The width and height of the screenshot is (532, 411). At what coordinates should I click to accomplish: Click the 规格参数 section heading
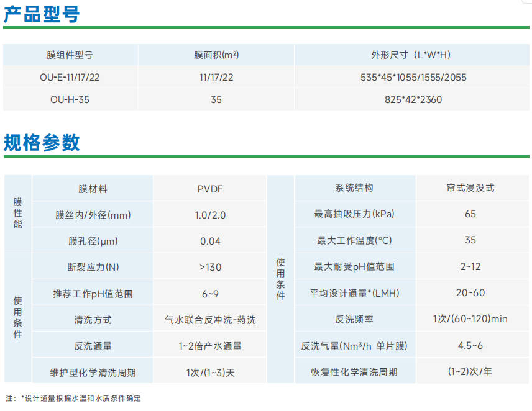pyautogui.click(x=42, y=142)
